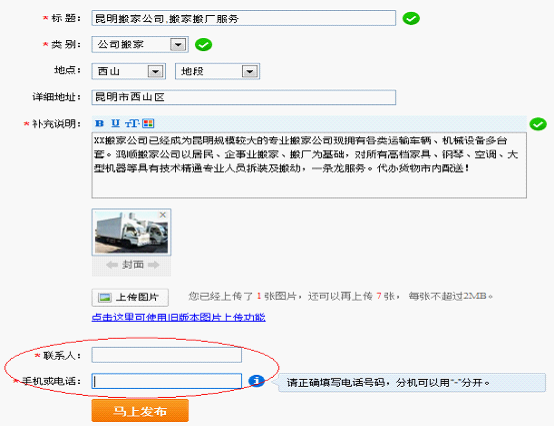Move cover image left with arrow

click(112, 265)
